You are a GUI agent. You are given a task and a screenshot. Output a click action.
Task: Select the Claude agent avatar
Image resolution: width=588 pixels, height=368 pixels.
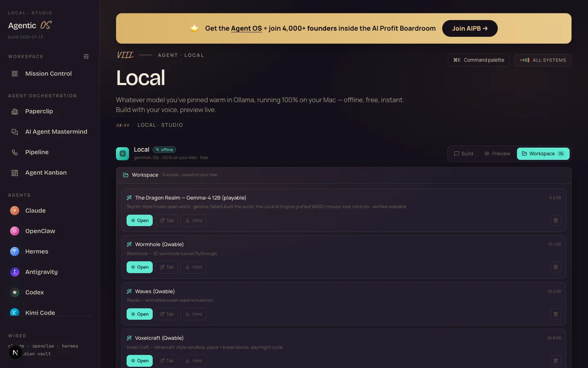(15, 211)
